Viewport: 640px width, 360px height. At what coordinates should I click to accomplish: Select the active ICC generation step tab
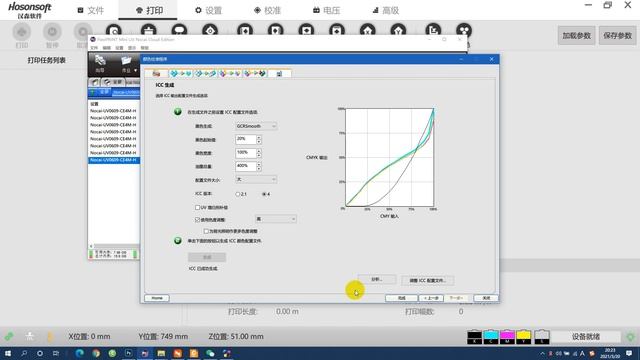pos(280,73)
